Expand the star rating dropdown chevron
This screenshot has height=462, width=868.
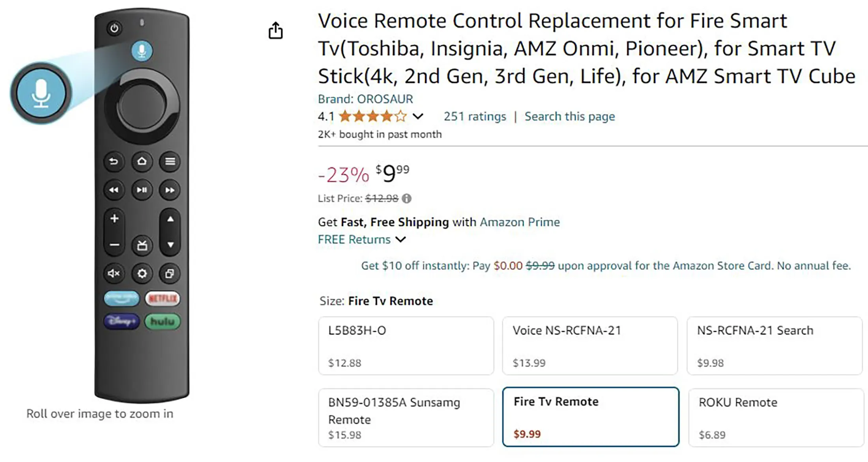click(418, 116)
